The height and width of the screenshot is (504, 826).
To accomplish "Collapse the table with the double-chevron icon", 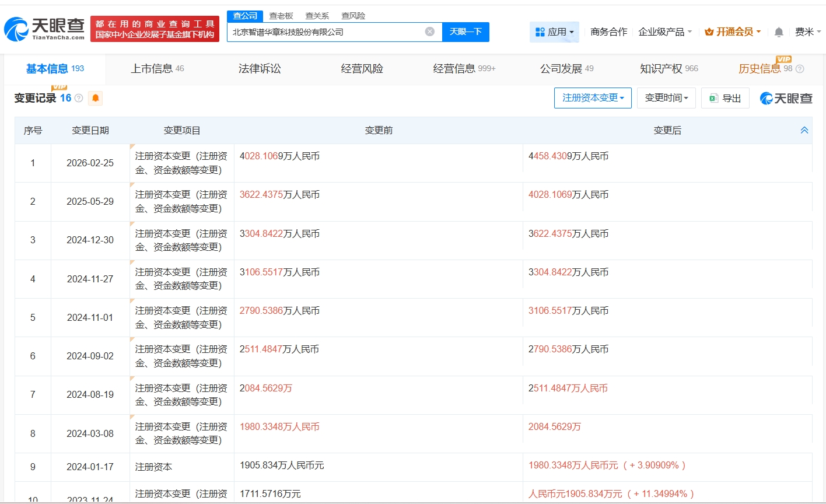I will (x=804, y=130).
